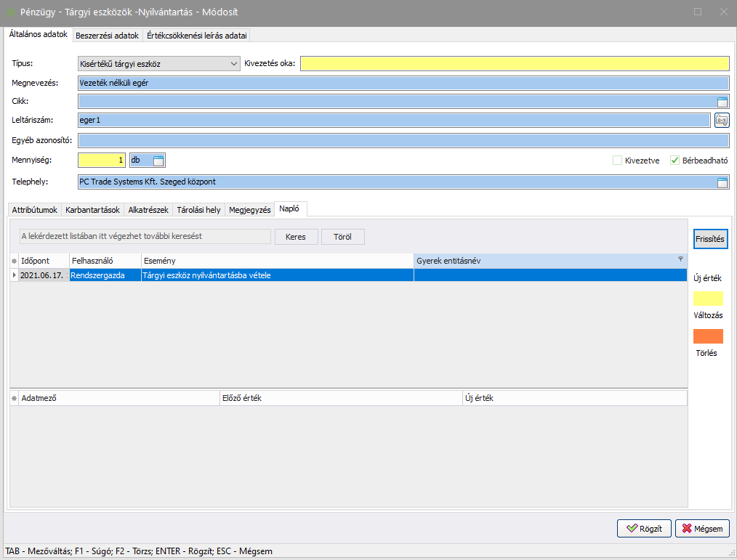Enable the Kivezetve checkbox
The width and height of the screenshot is (737, 560).
(618, 161)
